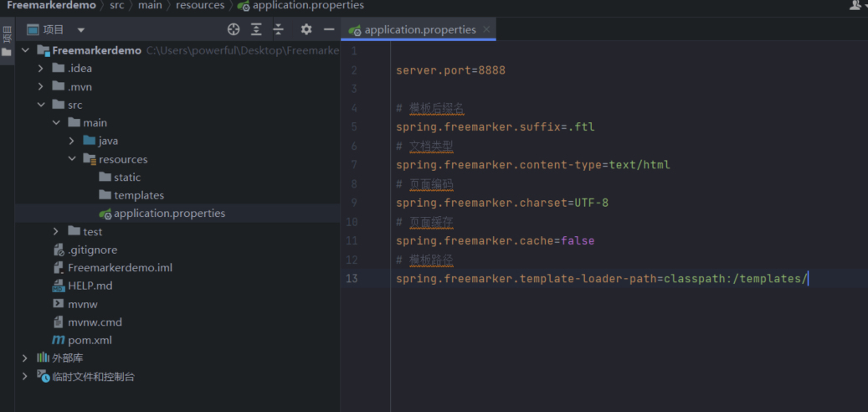Expand the java folder
The image size is (868, 412).
tap(71, 141)
